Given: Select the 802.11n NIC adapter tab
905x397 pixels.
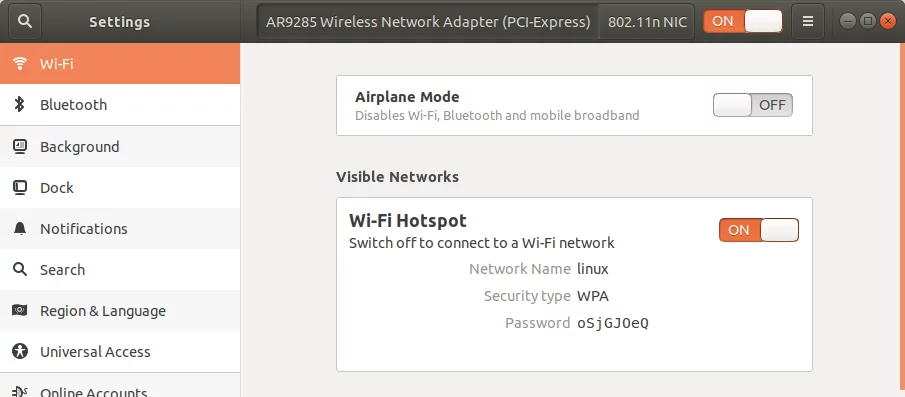Looking at the screenshot, I should tap(647, 22).
